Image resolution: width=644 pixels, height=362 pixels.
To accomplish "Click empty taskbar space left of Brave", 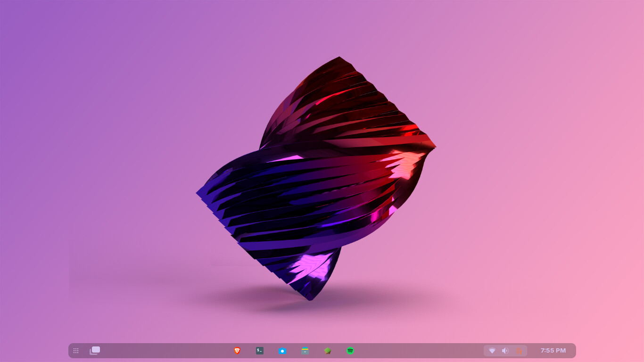I will (x=165, y=351).
